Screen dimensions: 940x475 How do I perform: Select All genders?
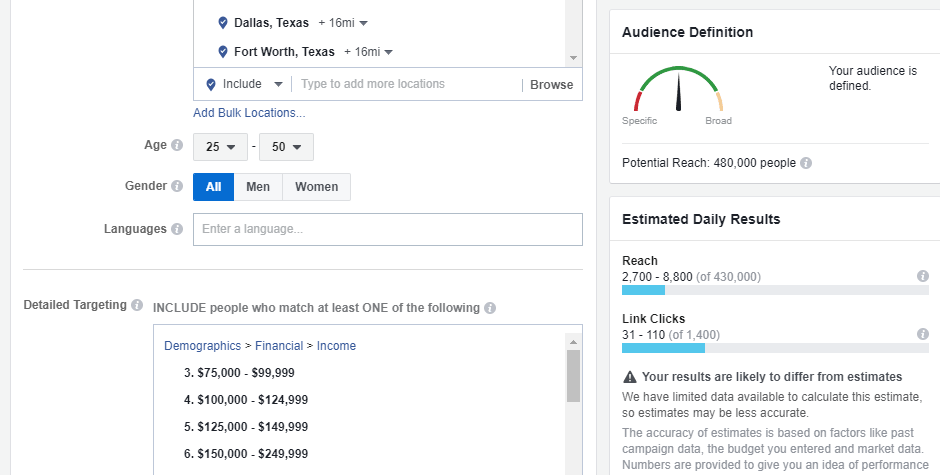(x=213, y=187)
